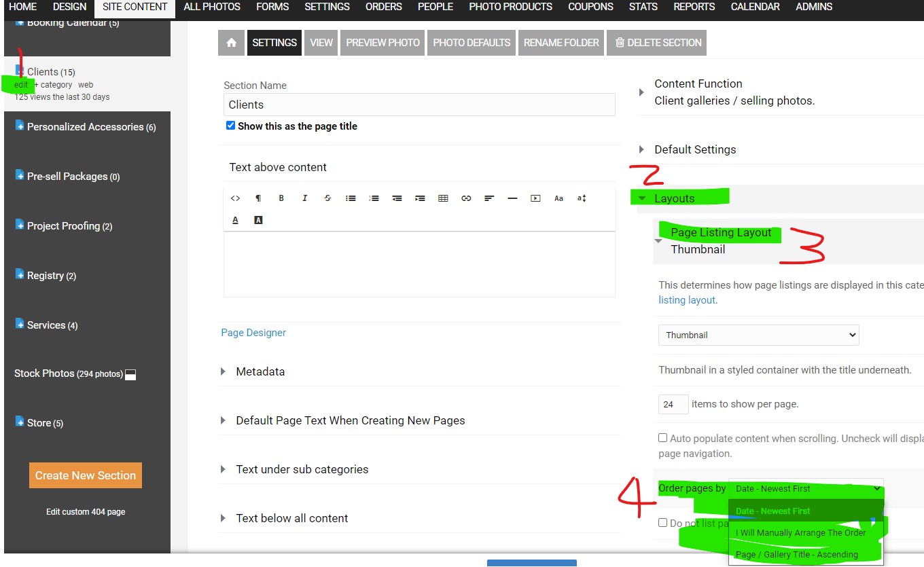Click the PHOTO DEFAULTS button
The width and height of the screenshot is (924, 567).
tap(472, 43)
